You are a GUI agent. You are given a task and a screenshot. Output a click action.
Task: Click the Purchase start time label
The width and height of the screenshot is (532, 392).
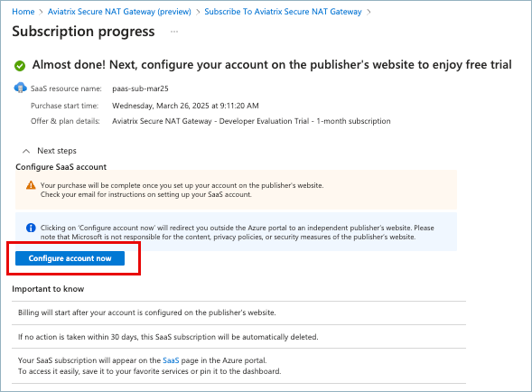point(64,106)
